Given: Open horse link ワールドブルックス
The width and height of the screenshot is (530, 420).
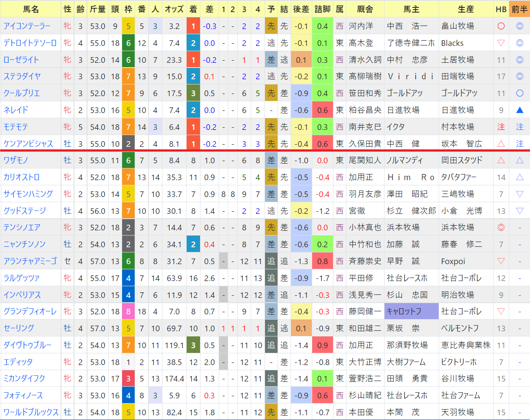Looking at the screenshot, I should pyautogui.click(x=31, y=412).
